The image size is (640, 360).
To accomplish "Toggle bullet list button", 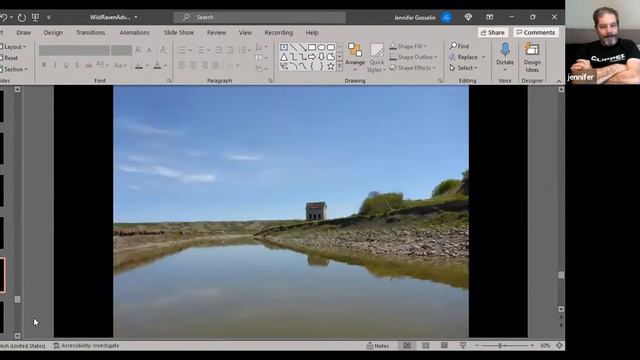I will (182, 50).
